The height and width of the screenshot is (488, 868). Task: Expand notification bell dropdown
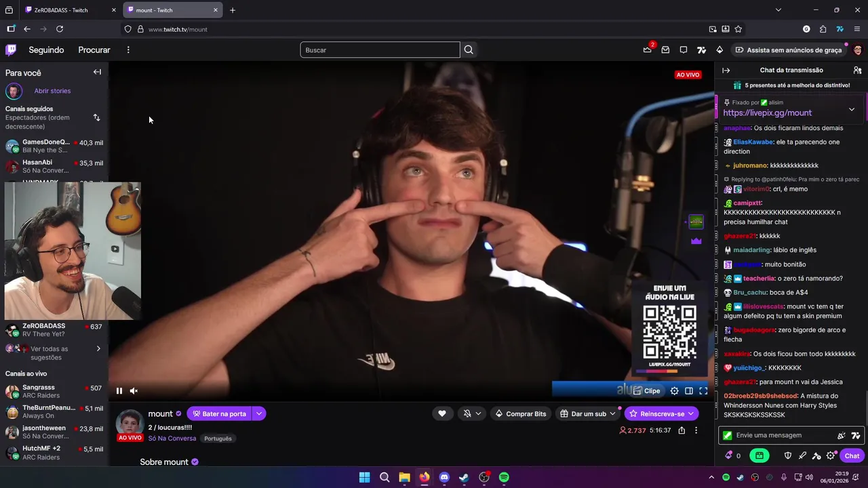[478, 413]
